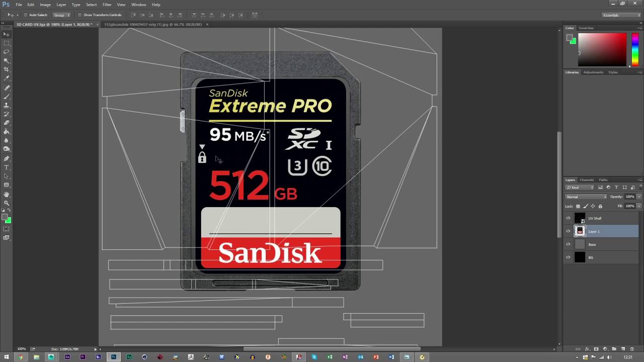Open the Opacity slider dropdown arrow
Image resolution: width=644 pixels, height=362 pixels.
tap(639, 197)
